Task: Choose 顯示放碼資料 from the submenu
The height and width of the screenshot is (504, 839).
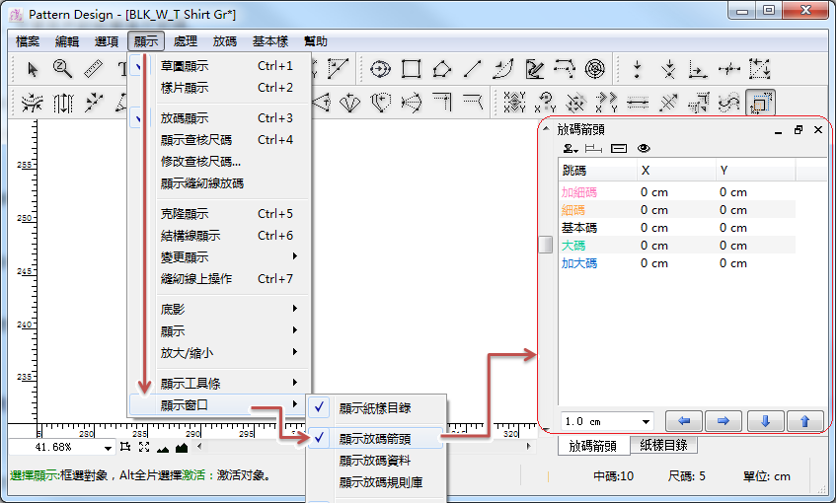Action: (x=375, y=461)
